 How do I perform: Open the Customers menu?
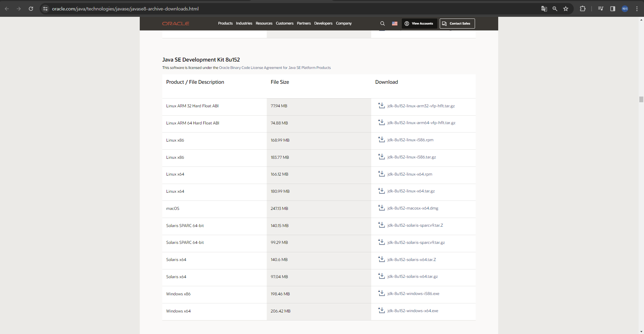285,24
